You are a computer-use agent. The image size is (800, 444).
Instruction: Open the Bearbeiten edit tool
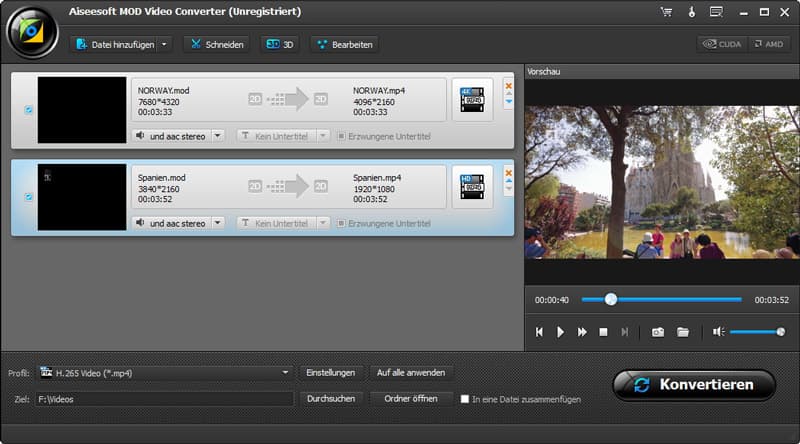tap(345, 45)
